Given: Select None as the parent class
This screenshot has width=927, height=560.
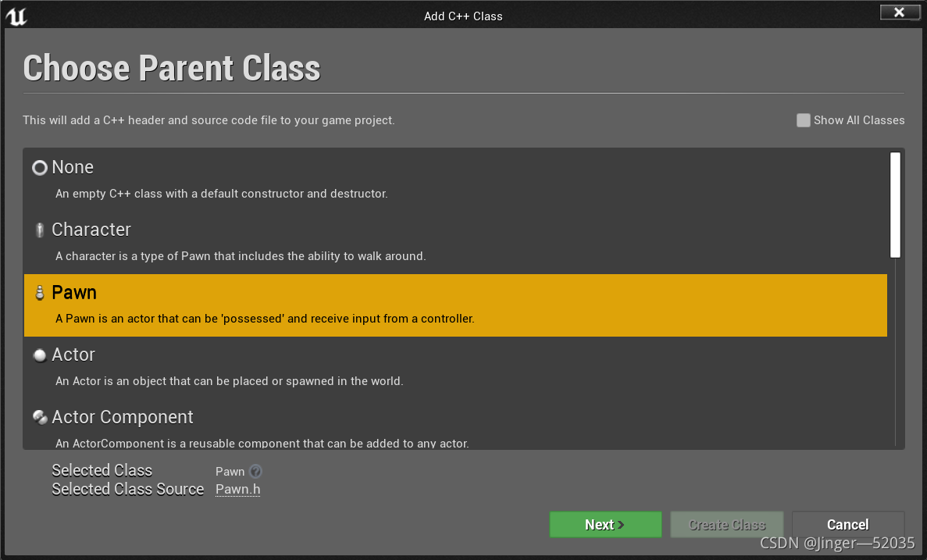Looking at the screenshot, I should coord(455,181).
